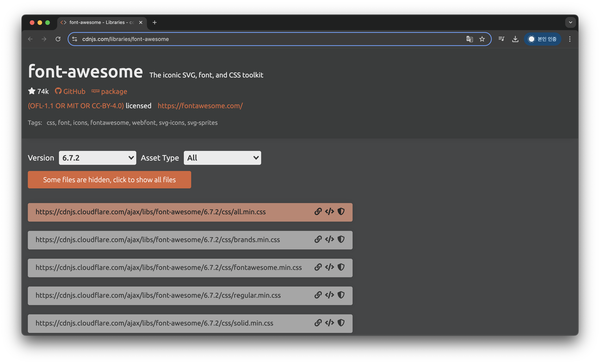The height and width of the screenshot is (364, 600).
Task: Click the browser back arrow
Action: pyautogui.click(x=30, y=39)
